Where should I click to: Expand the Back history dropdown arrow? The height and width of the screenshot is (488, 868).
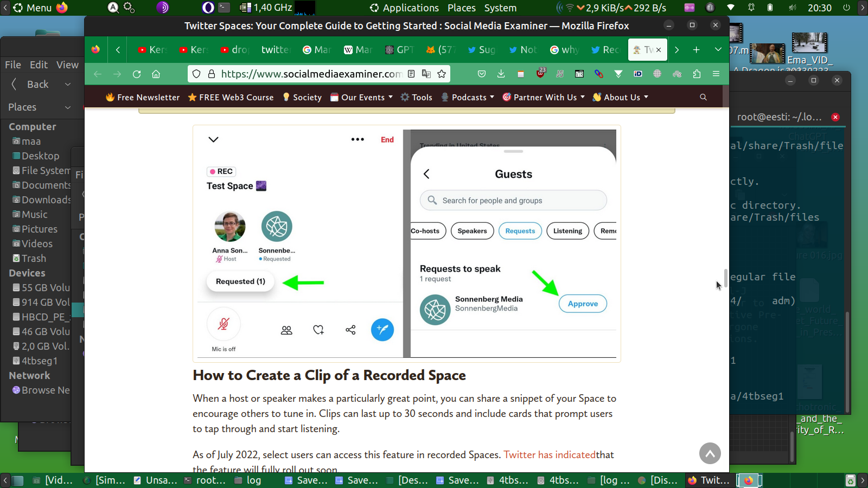click(68, 84)
